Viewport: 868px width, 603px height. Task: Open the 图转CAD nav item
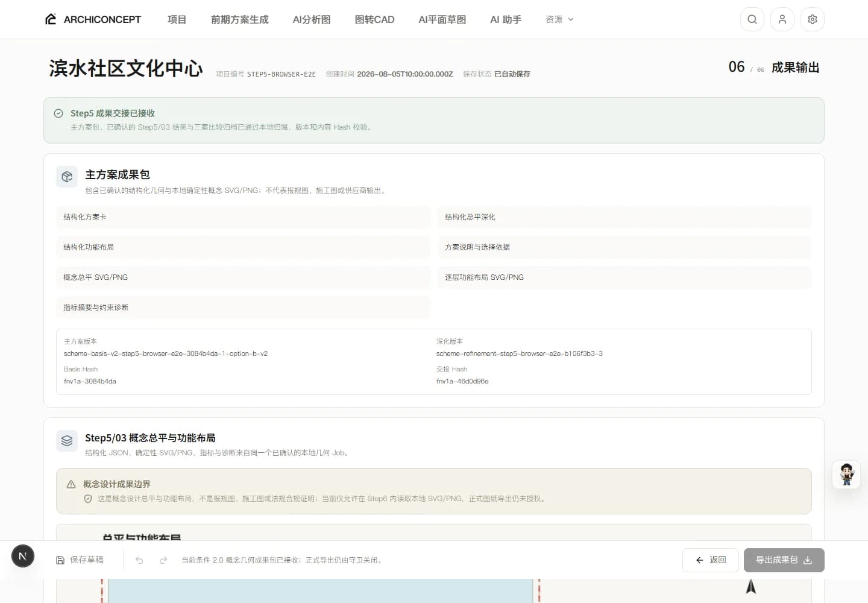coord(374,19)
